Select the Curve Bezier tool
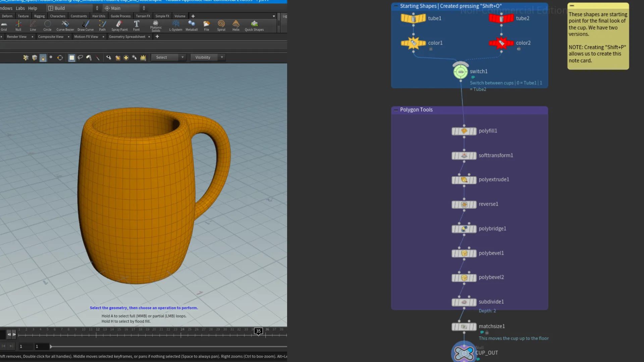The image size is (644, 362). tap(65, 25)
